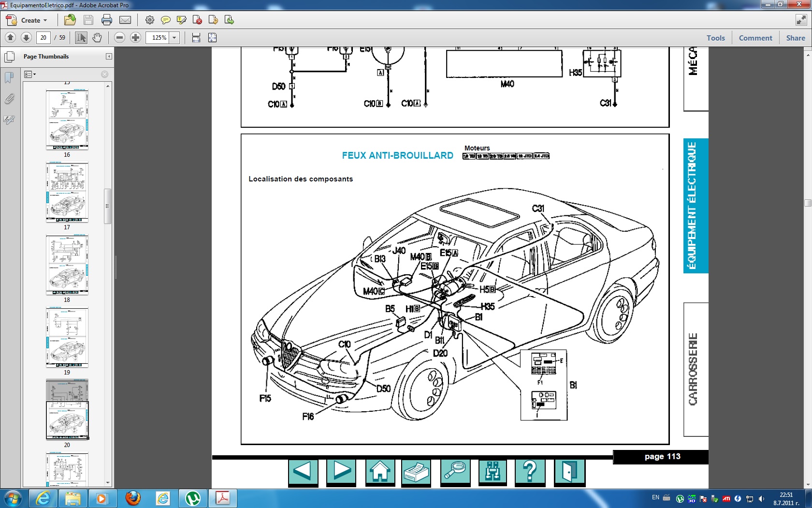Click the Zoom Out minus button
812x508 pixels.
coord(120,38)
